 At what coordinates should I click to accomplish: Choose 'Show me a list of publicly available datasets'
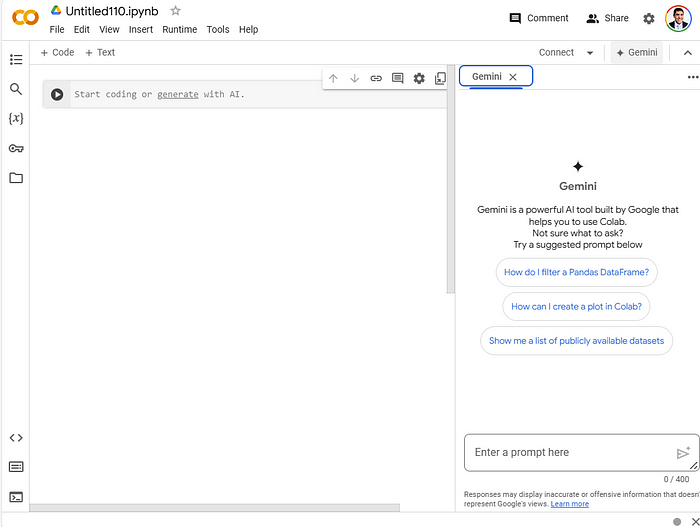(x=576, y=341)
